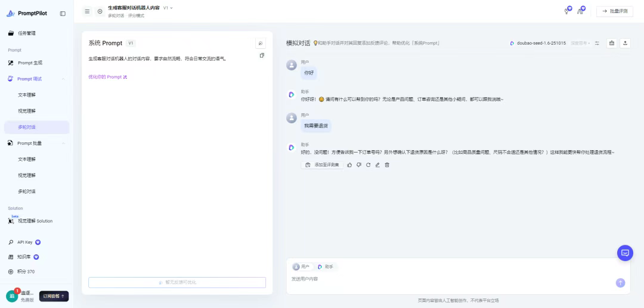Open the hamburger list menu in the header

point(87,11)
